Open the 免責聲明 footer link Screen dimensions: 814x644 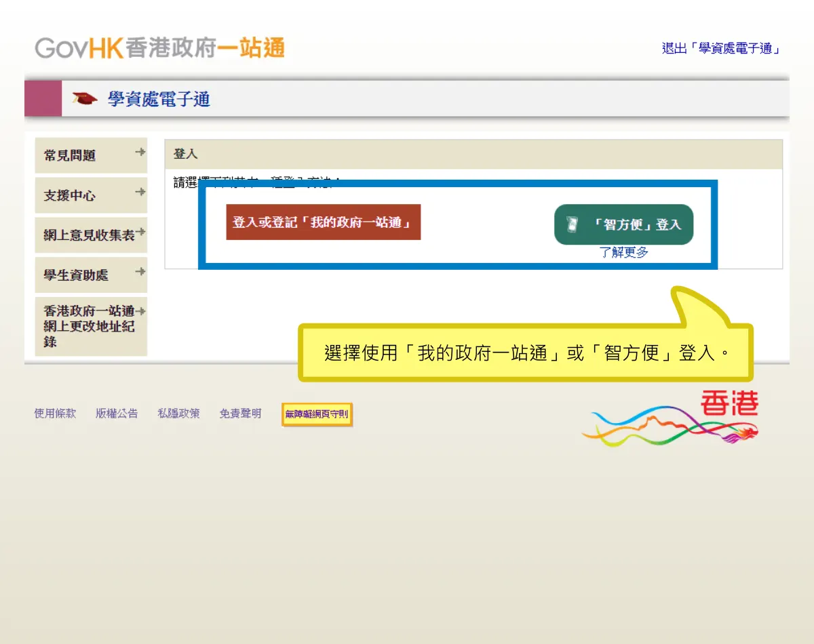click(x=240, y=414)
